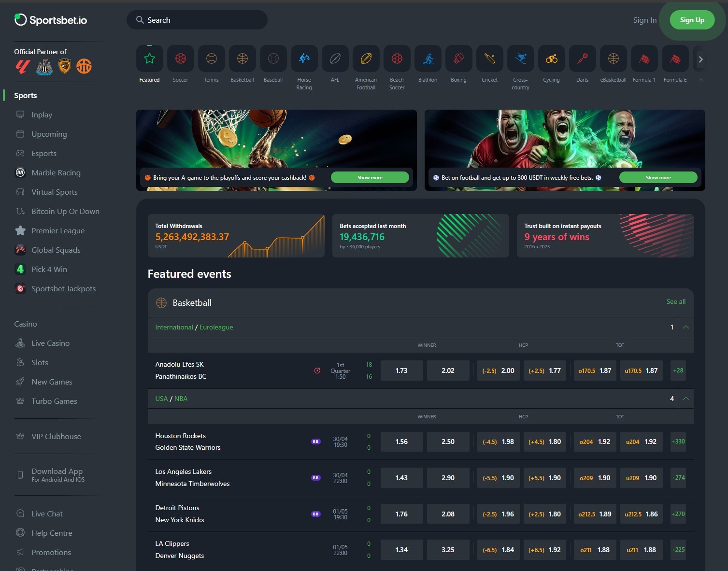Open the Cricket category icon

click(490, 59)
